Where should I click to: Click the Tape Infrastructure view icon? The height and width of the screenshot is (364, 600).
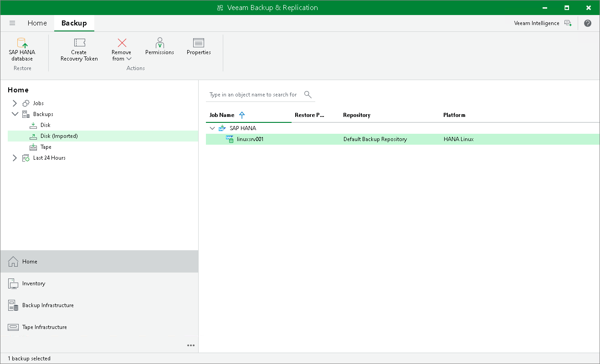click(x=13, y=327)
